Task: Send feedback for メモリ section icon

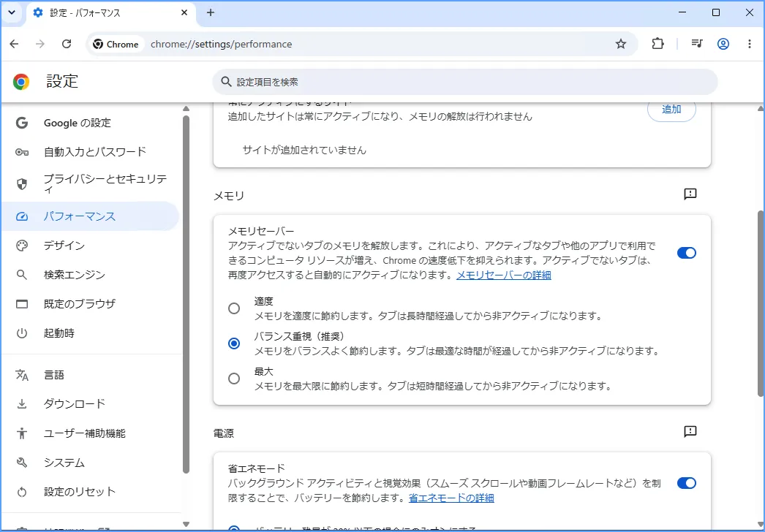Action: pos(690,194)
